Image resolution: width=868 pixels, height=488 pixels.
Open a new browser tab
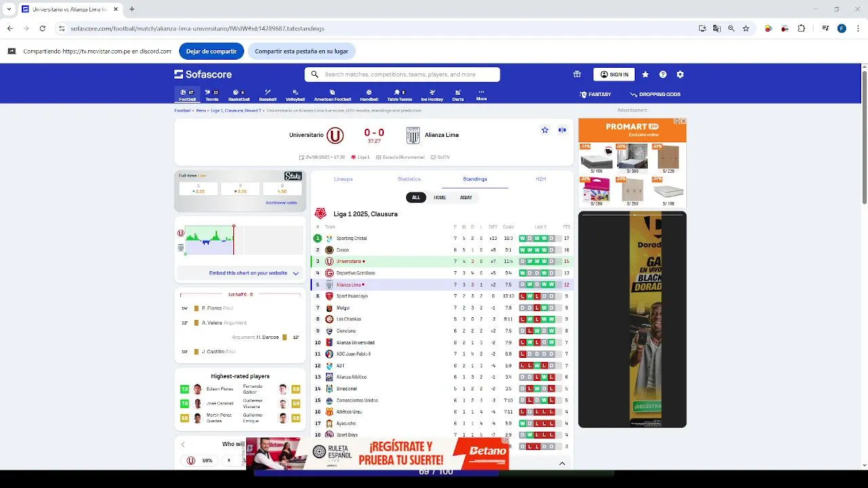132,9
